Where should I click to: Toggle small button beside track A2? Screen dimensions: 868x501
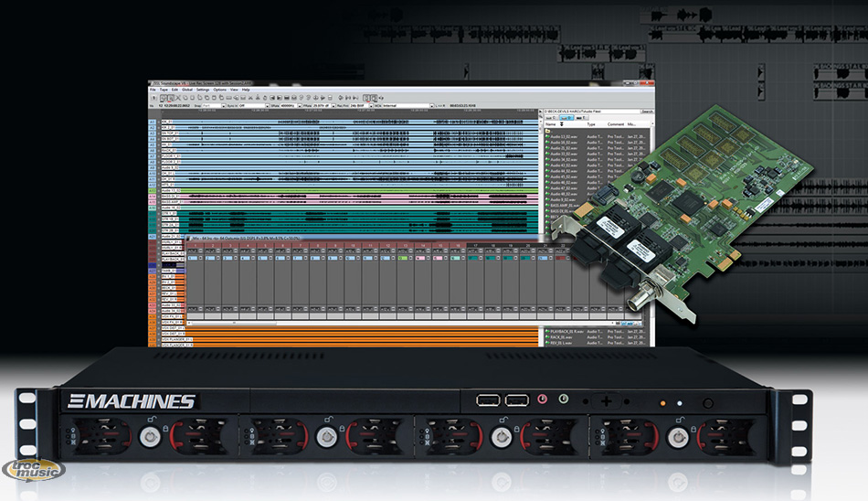[x=159, y=127]
